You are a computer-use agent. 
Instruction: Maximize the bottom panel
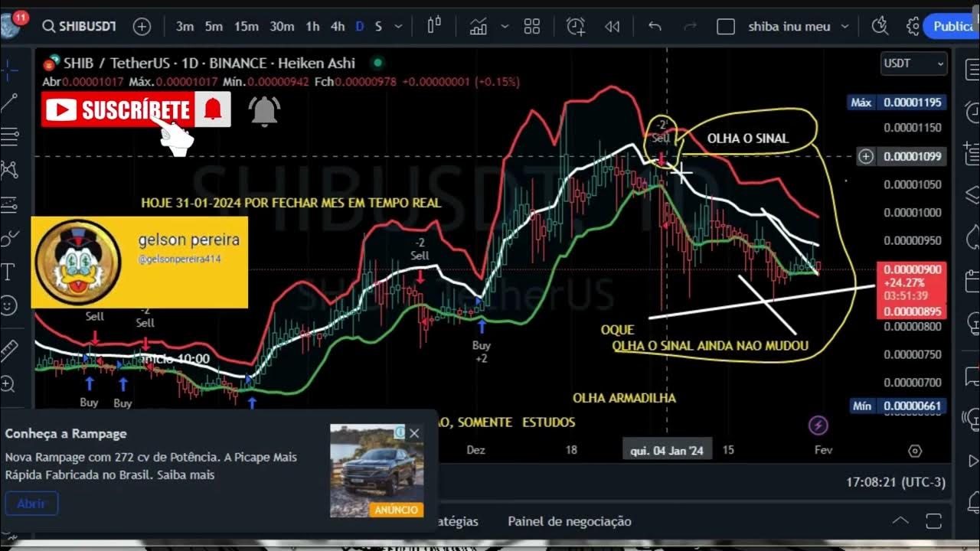click(934, 521)
